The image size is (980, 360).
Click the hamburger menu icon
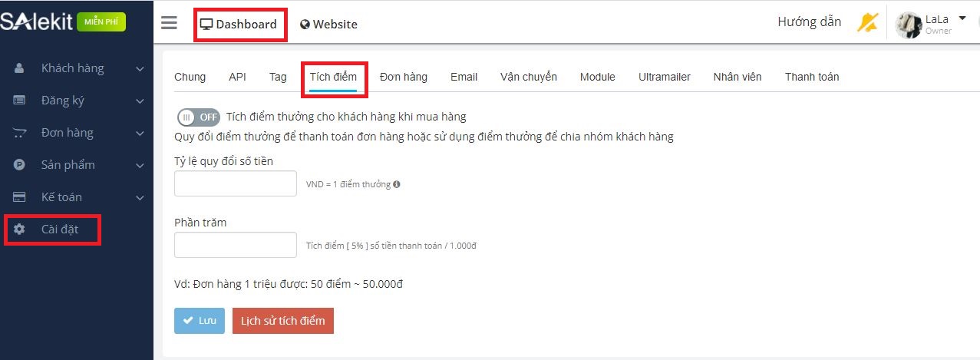[x=169, y=23]
